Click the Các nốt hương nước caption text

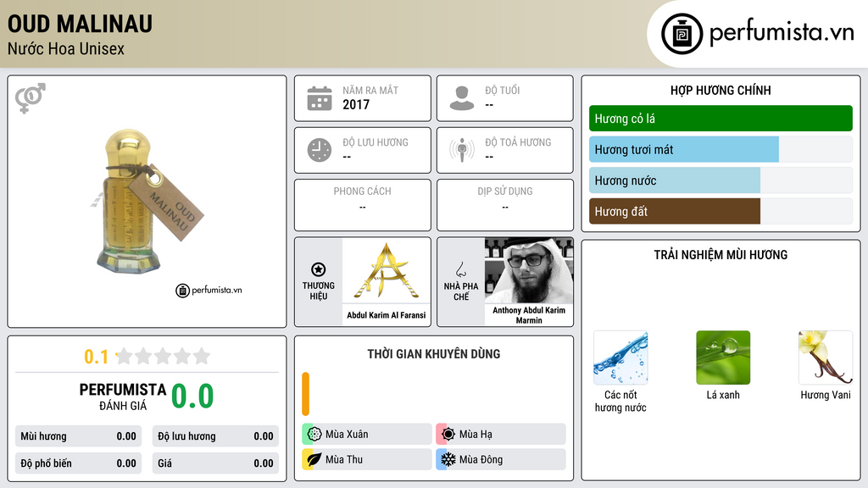(620, 401)
